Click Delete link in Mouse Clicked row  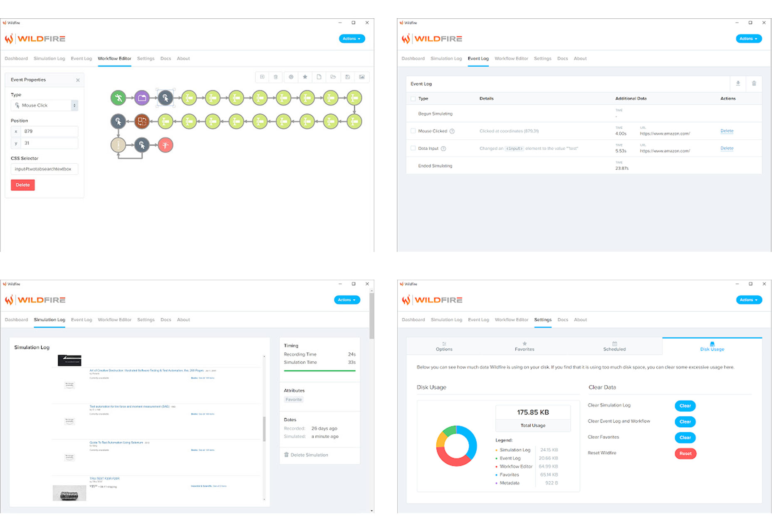727,131
